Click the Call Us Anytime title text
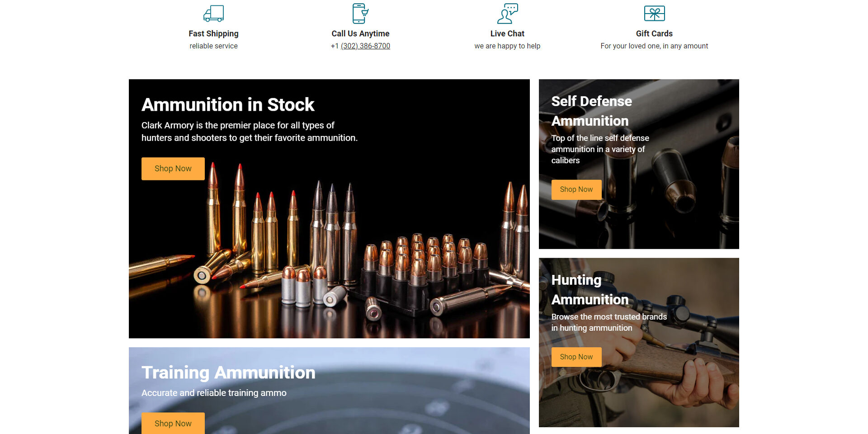Viewport: 868px width, 434px height. point(360,33)
